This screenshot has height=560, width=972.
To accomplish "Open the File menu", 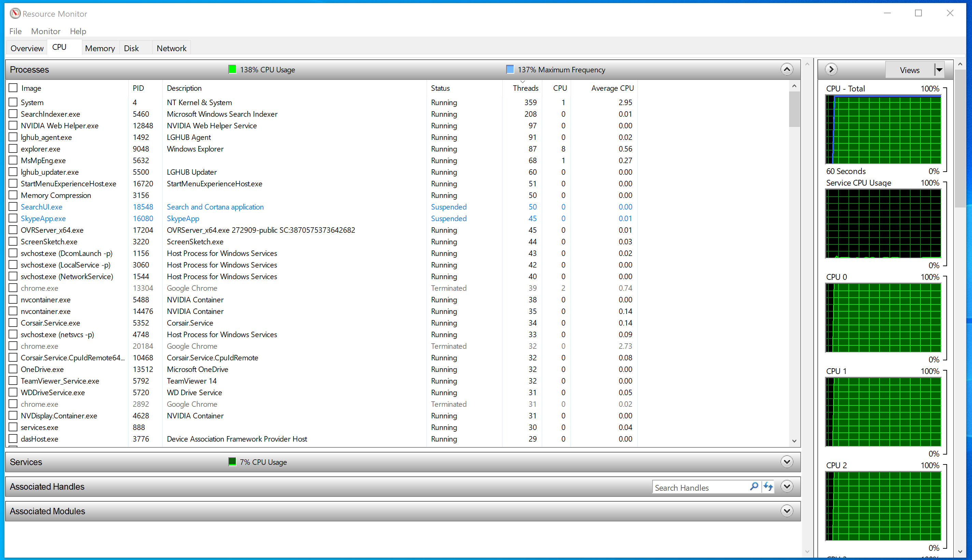I will point(15,31).
